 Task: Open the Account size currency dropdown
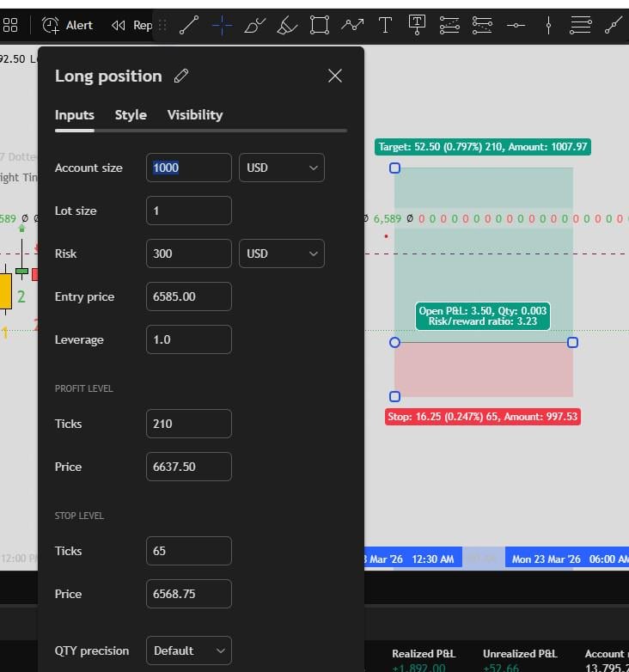pyautogui.click(x=281, y=168)
